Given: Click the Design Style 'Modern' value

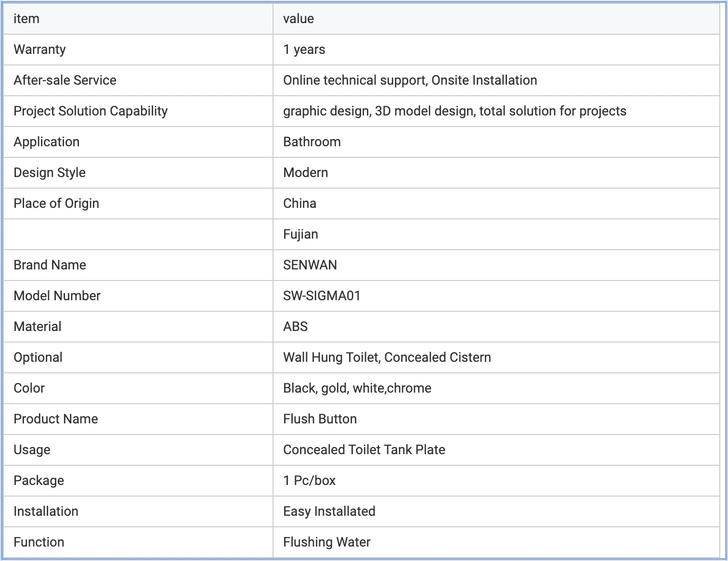Looking at the screenshot, I should tap(305, 173).
